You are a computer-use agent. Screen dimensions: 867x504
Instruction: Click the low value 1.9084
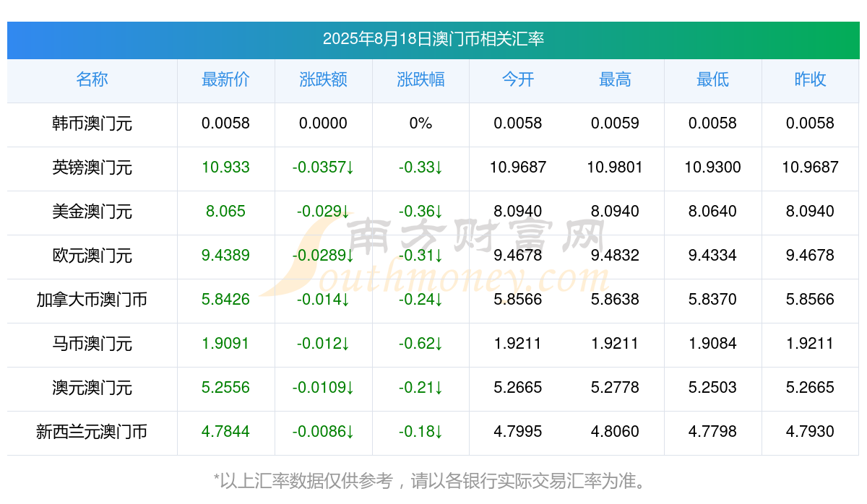pos(712,344)
